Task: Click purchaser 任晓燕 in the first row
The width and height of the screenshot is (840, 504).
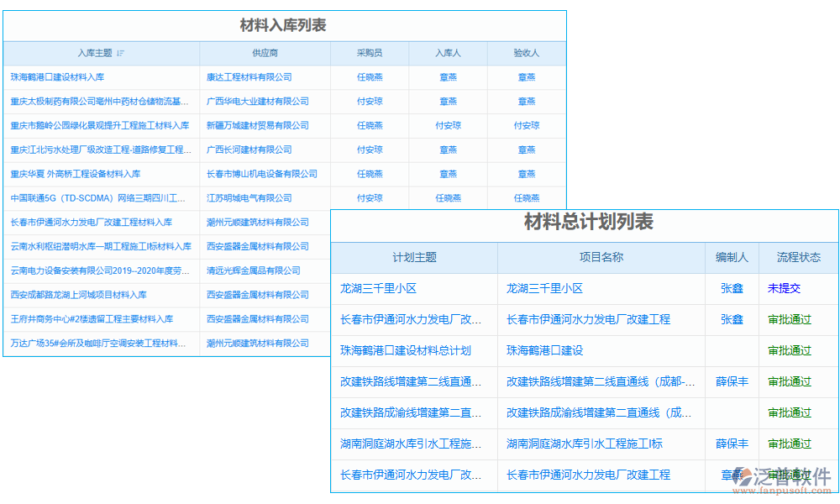Action: (369, 76)
